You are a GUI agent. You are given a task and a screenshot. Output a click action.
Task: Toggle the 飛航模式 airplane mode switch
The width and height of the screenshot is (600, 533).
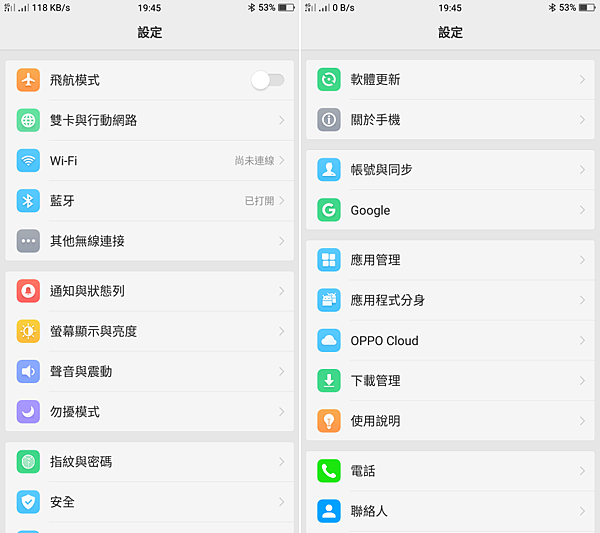267,80
